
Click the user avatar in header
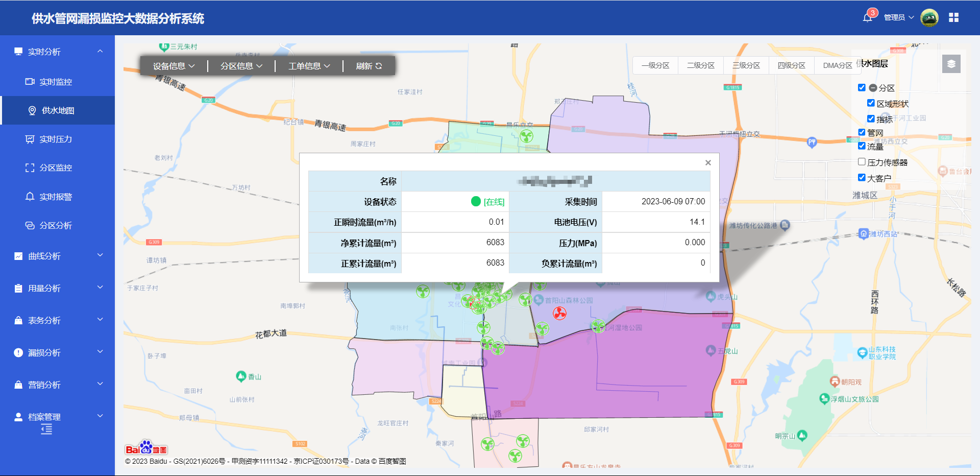click(x=929, y=18)
